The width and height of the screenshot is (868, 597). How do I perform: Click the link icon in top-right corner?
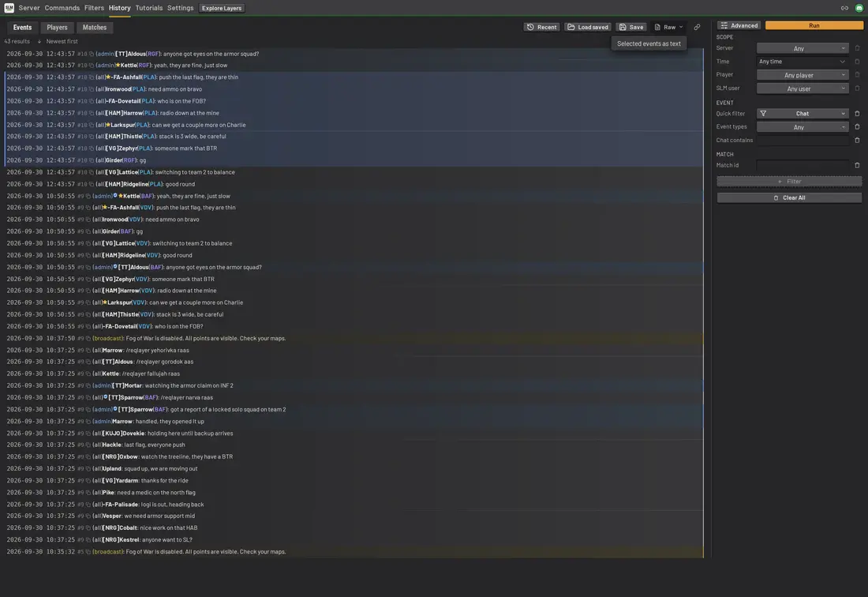tap(844, 8)
